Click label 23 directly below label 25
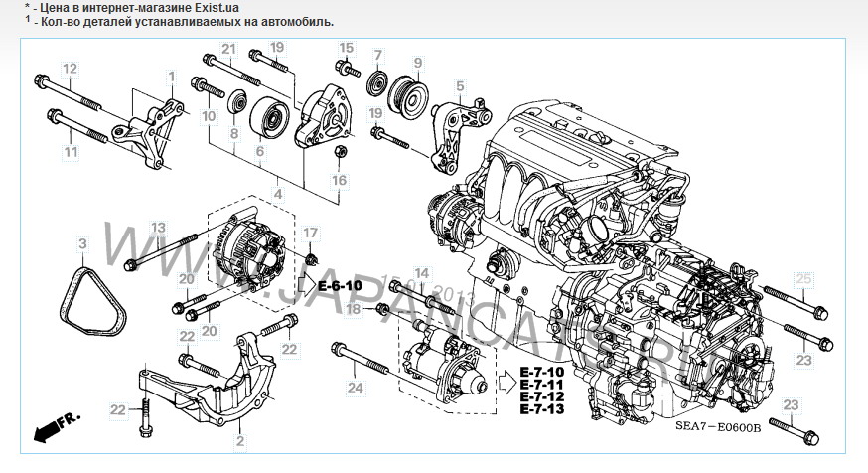The height and width of the screenshot is (473, 868). coord(803,361)
